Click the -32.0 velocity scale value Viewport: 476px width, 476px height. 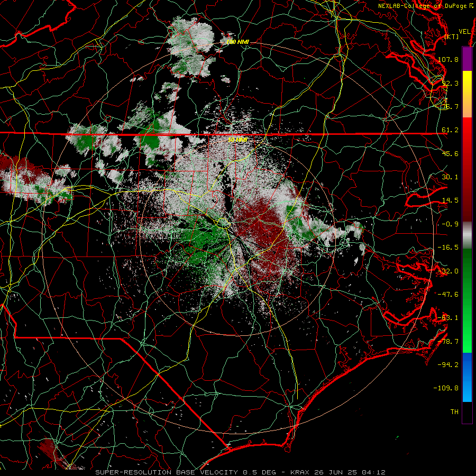point(448,271)
